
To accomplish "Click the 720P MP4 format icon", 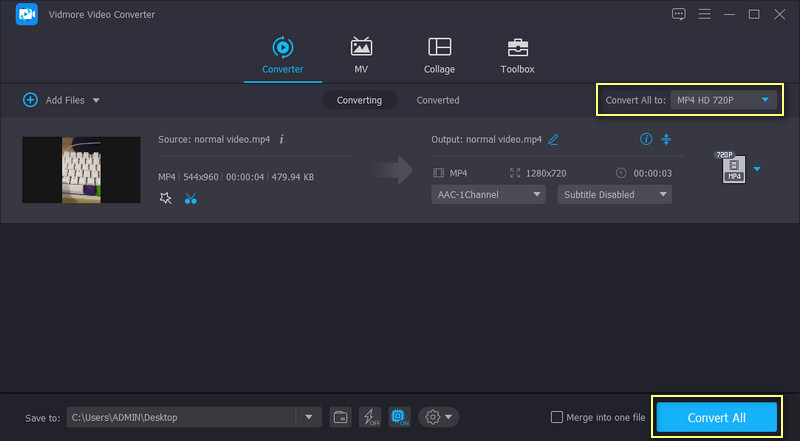I will 732,168.
